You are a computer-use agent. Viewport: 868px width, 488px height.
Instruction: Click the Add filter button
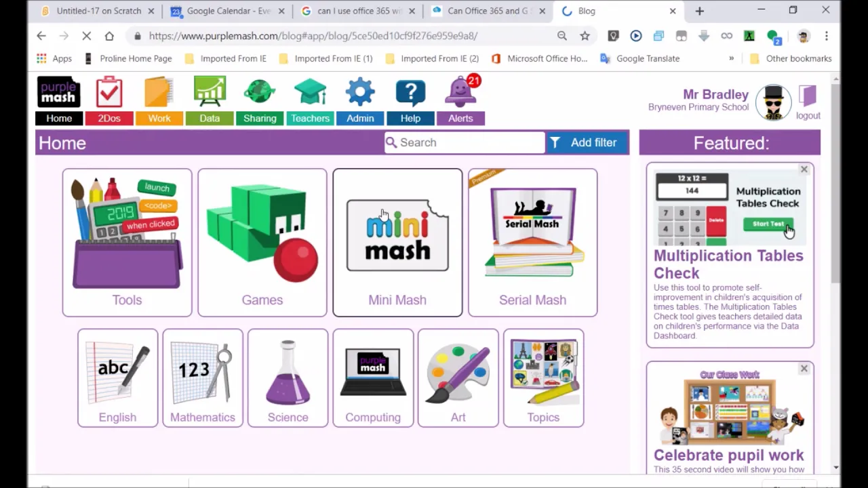(588, 142)
